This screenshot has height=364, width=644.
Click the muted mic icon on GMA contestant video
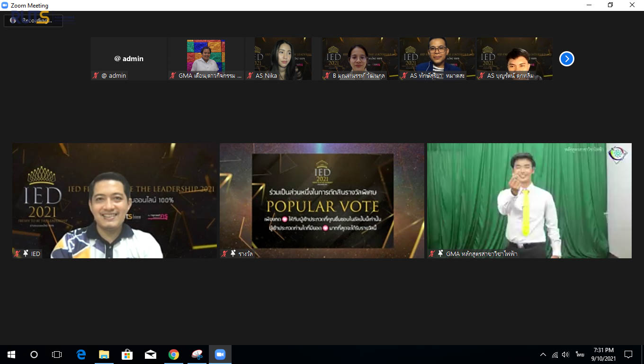pos(432,254)
